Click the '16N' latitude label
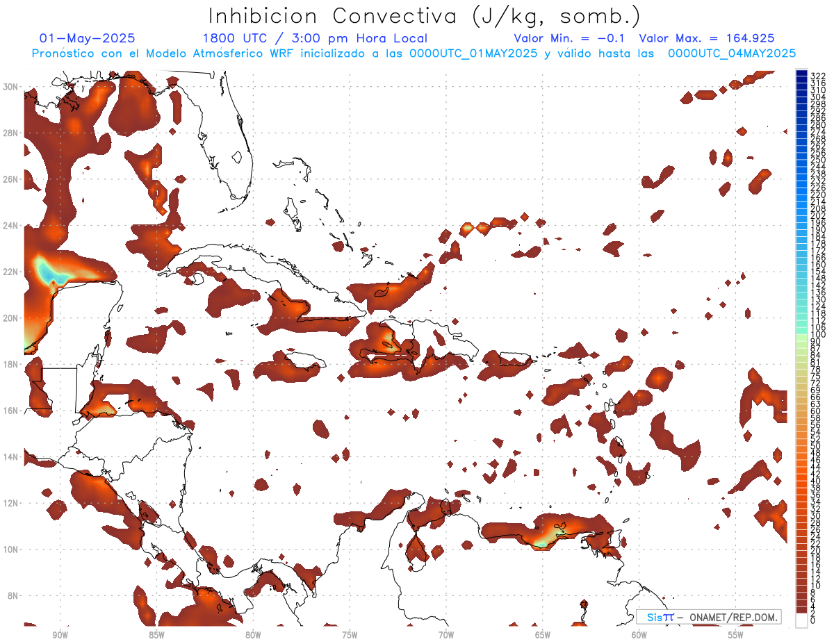The image size is (834, 644). tap(11, 411)
